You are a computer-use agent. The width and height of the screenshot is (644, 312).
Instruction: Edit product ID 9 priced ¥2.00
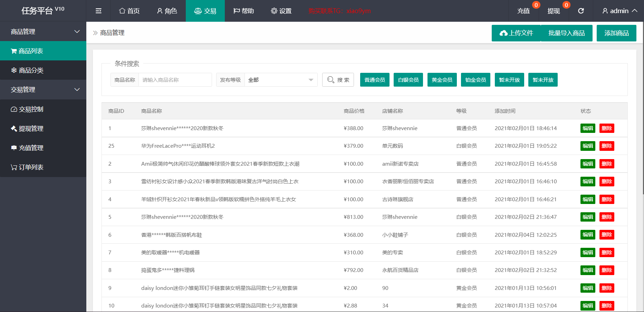point(588,288)
